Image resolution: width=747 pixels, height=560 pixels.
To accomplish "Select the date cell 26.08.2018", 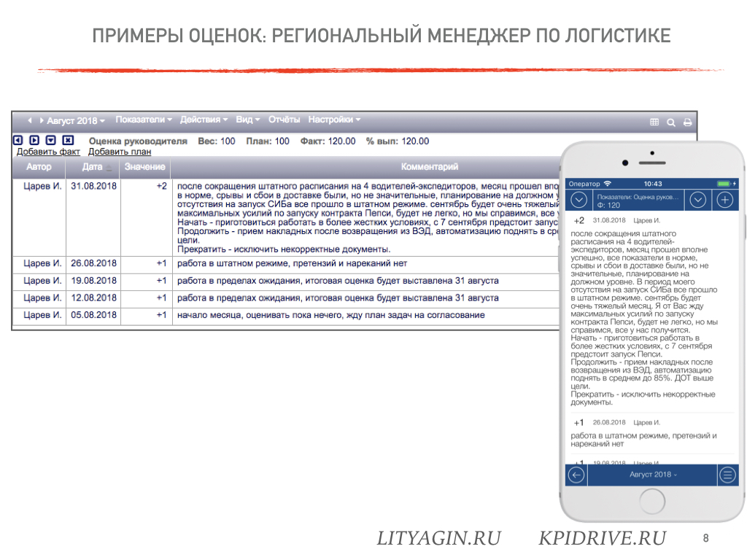I will [93, 263].
